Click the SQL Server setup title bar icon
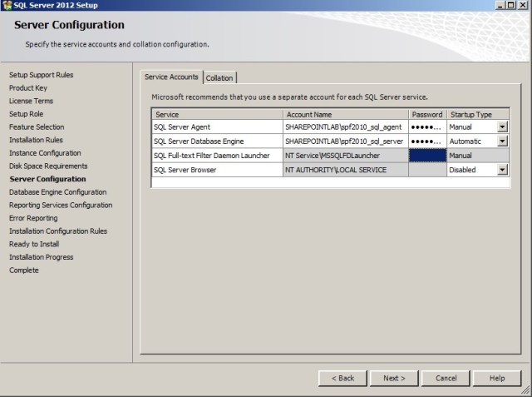Viewport: 532px width, 397px height. click(x=7, y=5)
